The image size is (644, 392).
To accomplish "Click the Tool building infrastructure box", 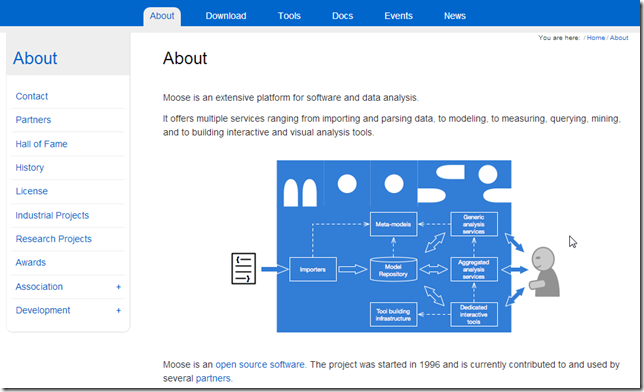I will point(393,315).
